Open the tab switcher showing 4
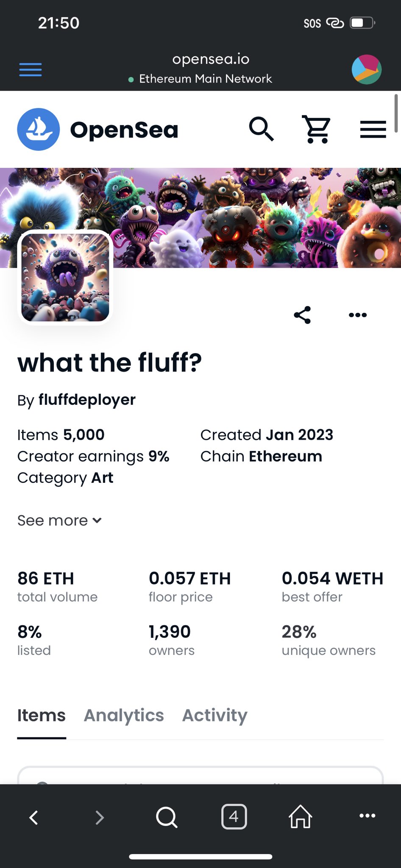Screen dimensions: 401x868 (234, 816)
